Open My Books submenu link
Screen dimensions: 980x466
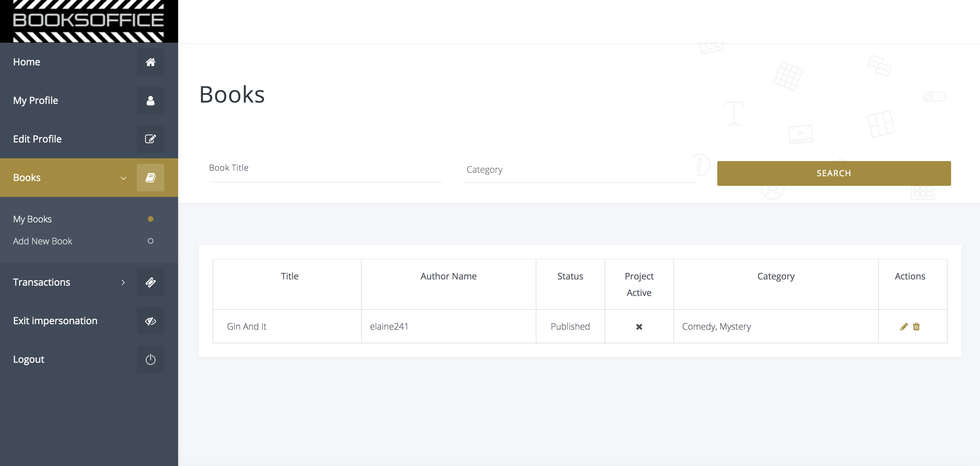click(32, 219)
